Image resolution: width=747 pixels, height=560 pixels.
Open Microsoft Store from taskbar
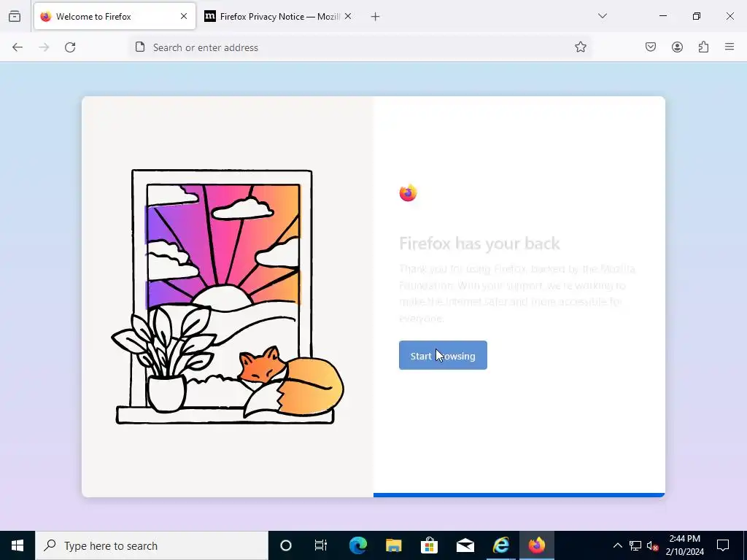429,545
